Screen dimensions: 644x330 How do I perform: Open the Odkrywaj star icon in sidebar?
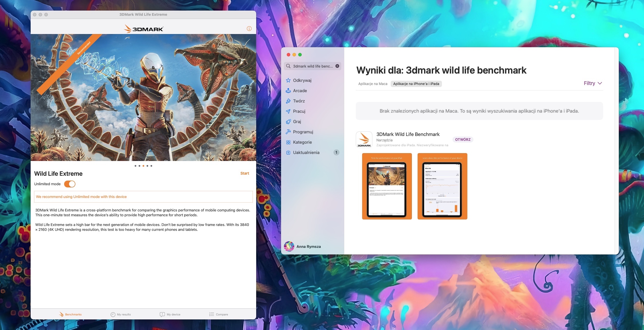[288, 80]
